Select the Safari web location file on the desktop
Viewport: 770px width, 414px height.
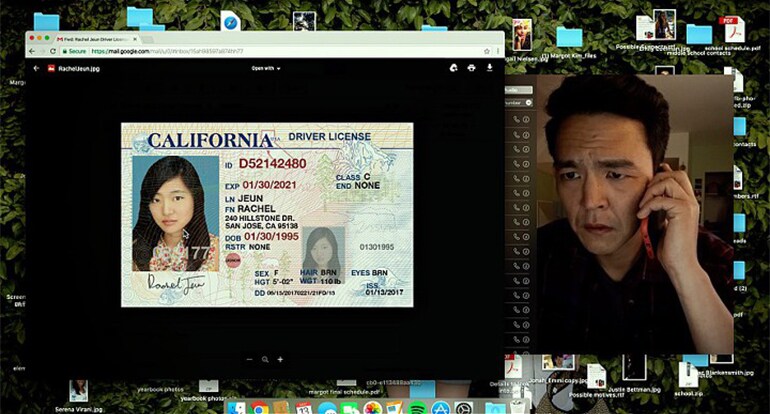point(230,22)
